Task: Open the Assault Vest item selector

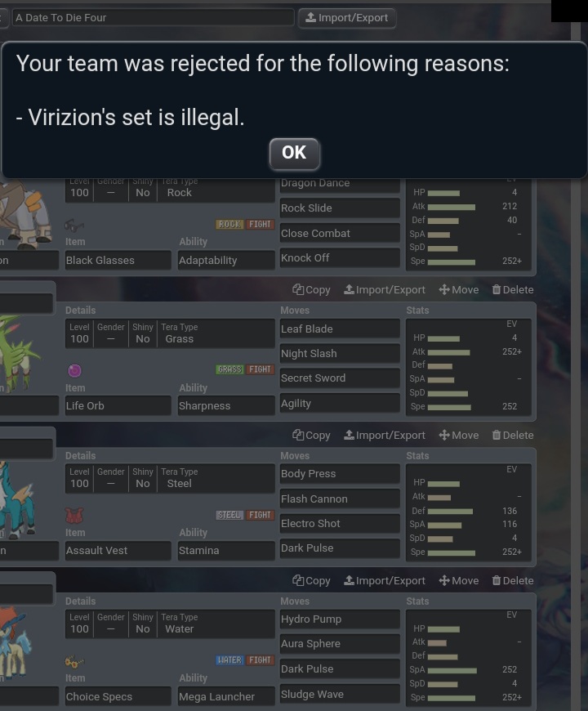Action: [x=118, y=551]
